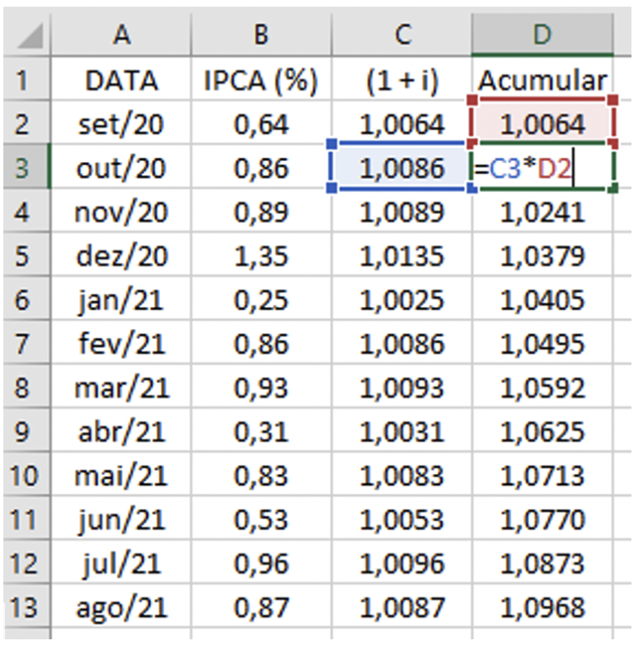The image size is (644, 651).
Task: Select the out/20 date cell
Action: tap(121, 167)
